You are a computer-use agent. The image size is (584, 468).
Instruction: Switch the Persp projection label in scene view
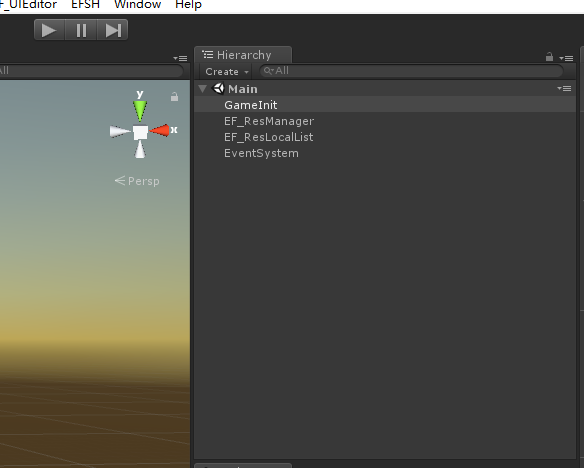tap(137, 181)
